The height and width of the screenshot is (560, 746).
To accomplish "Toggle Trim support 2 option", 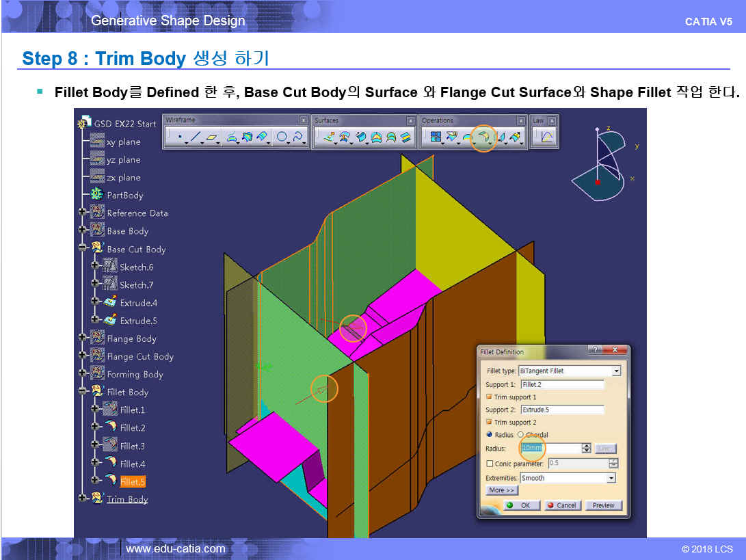I will coord(489,422).
